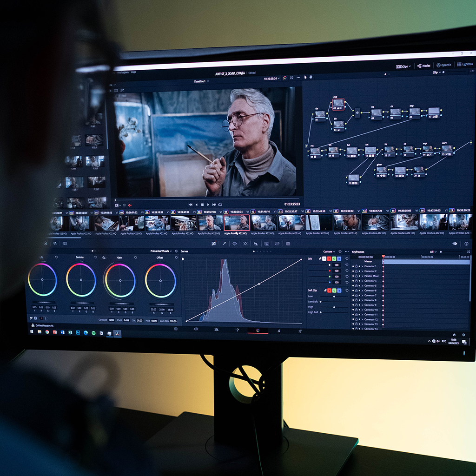Play the viewer clip forward
Screen dimensions: 476x476
coord(208,205)
